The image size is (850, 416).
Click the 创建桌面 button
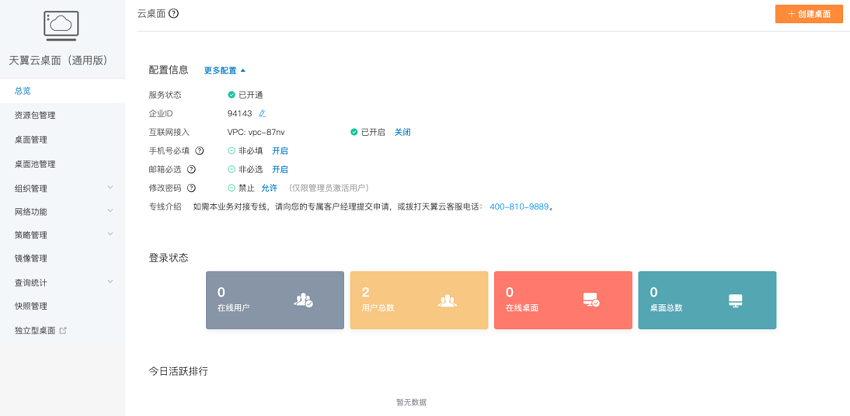[809, 14]
